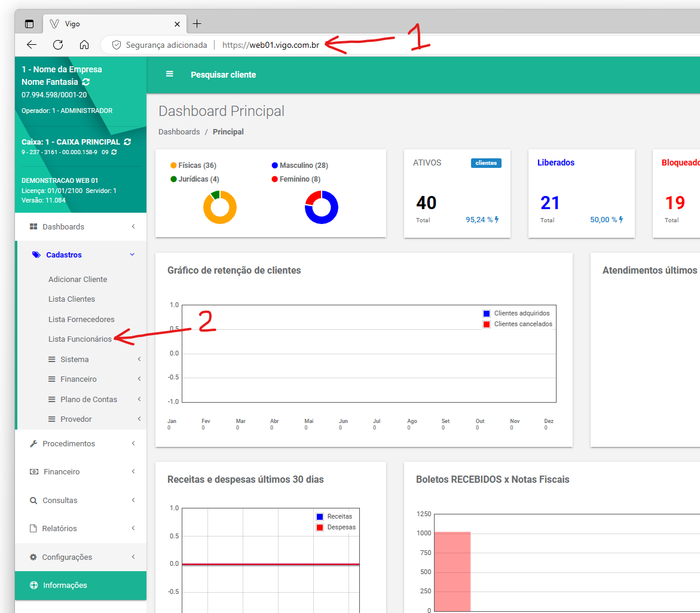Click the Despesas legend swatch
Viewport: 700px width, 613px height.
click(x=320, y=528)
